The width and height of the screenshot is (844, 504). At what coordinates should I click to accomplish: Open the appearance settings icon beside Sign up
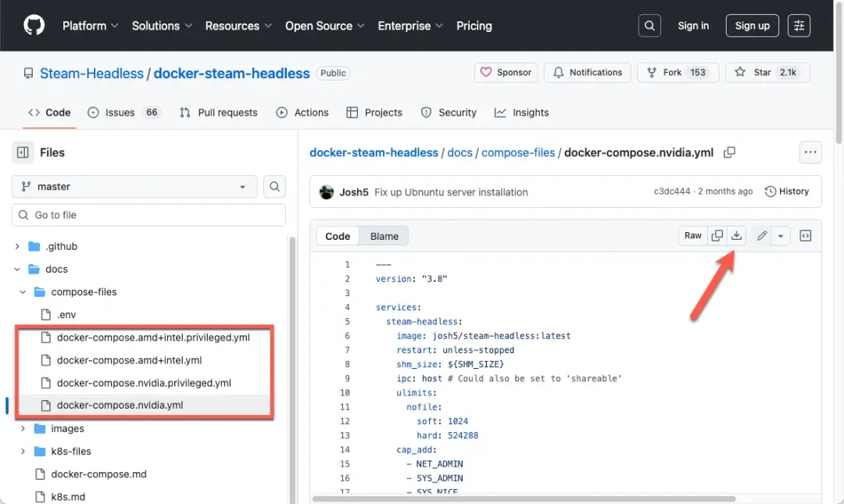point(799,25)
